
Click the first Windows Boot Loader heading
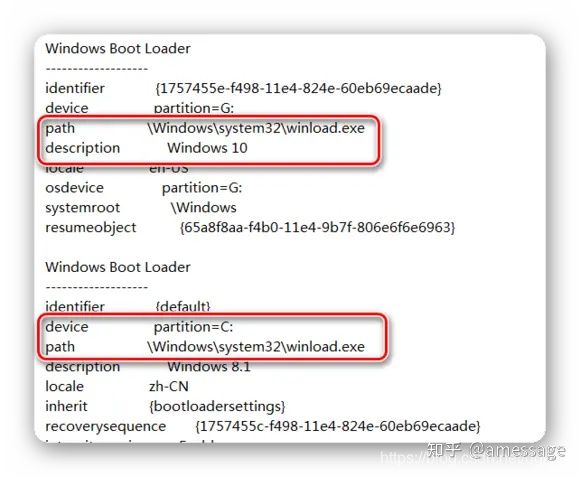[118, 48]
